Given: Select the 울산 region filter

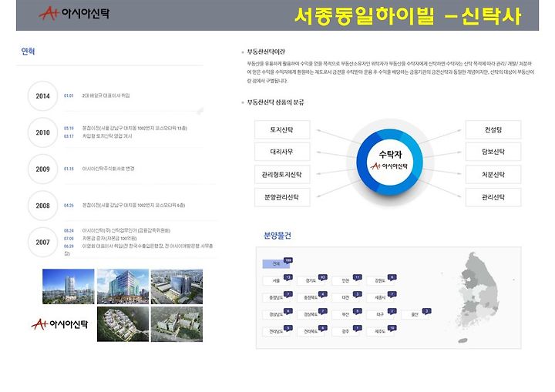Looking at the screenshot, I should [x=415, y=314].
